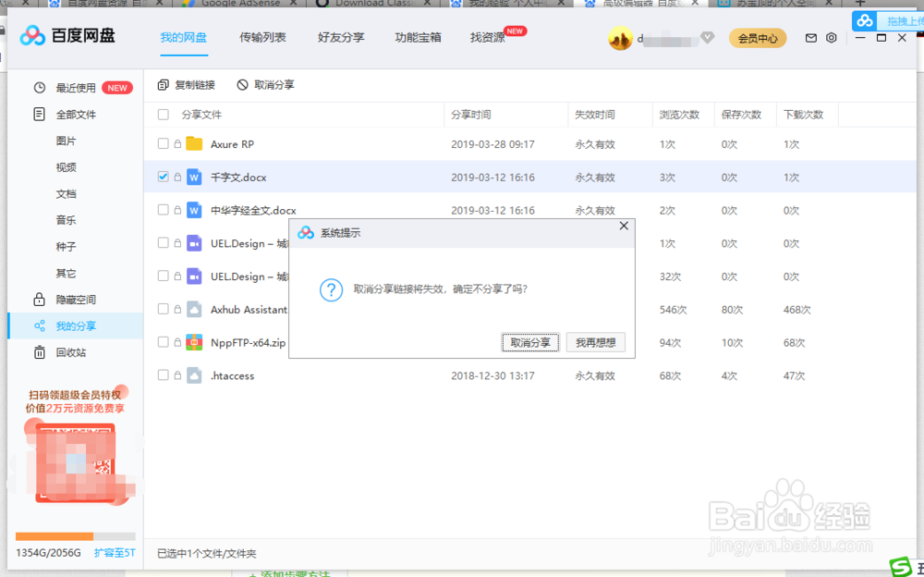Open the settings hexagon icon

click(x=831, y=38)
